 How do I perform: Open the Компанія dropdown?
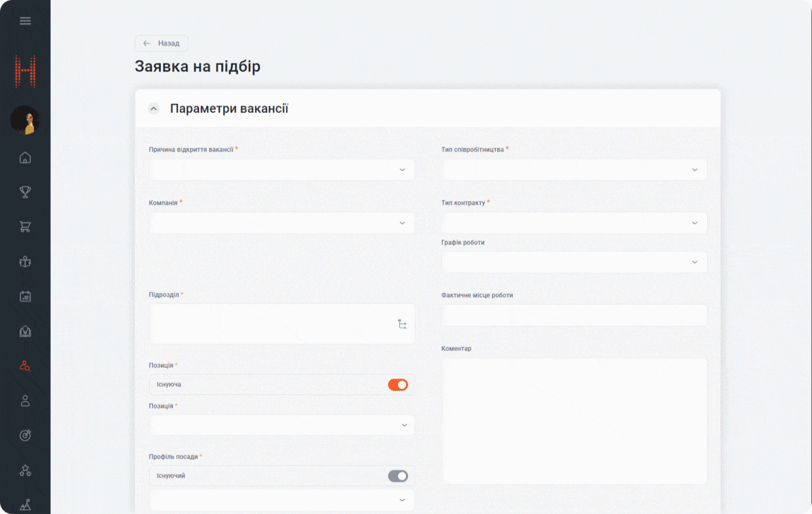click(x=281, y=223)
